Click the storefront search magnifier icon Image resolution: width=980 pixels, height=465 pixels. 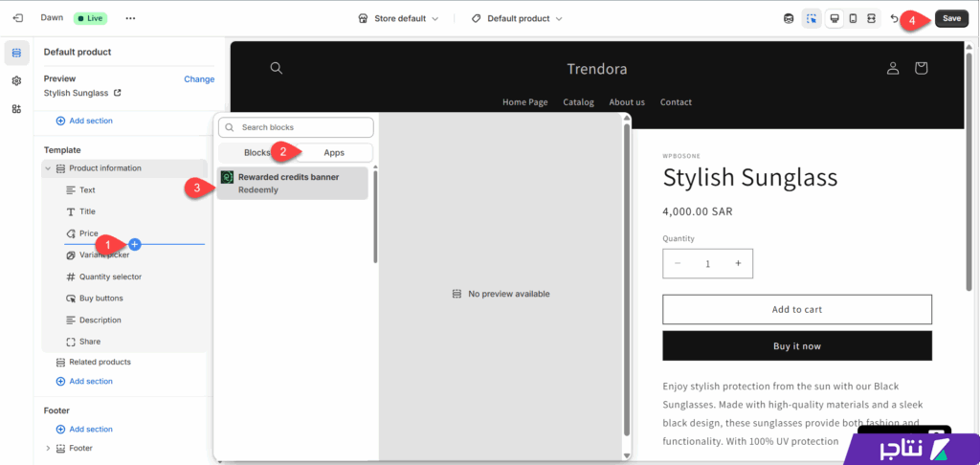[x=277, y=68]
